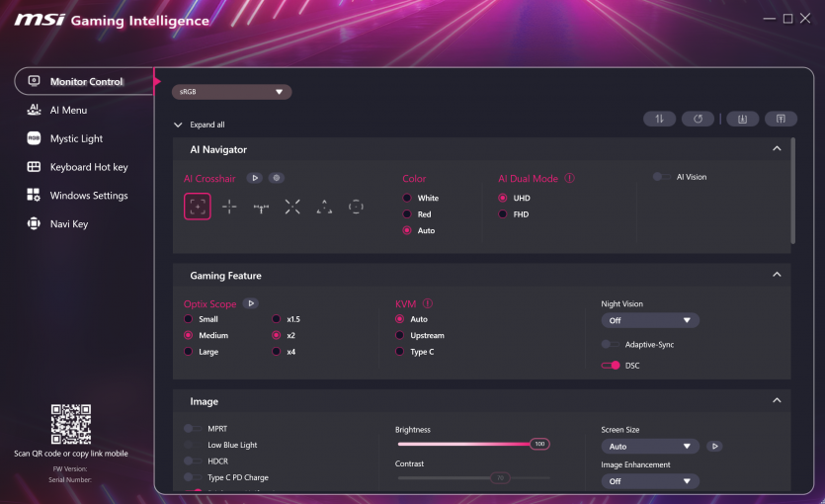This screenshot has height=504, width=825.
Task: Click Expand all sections
Action: tap(200, 126)
